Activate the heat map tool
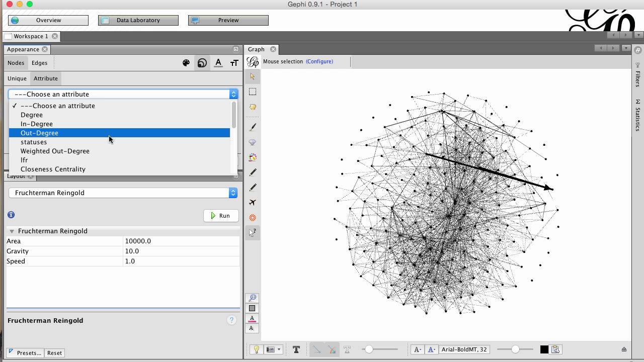The image size is (644, 362). pos(253,218)
